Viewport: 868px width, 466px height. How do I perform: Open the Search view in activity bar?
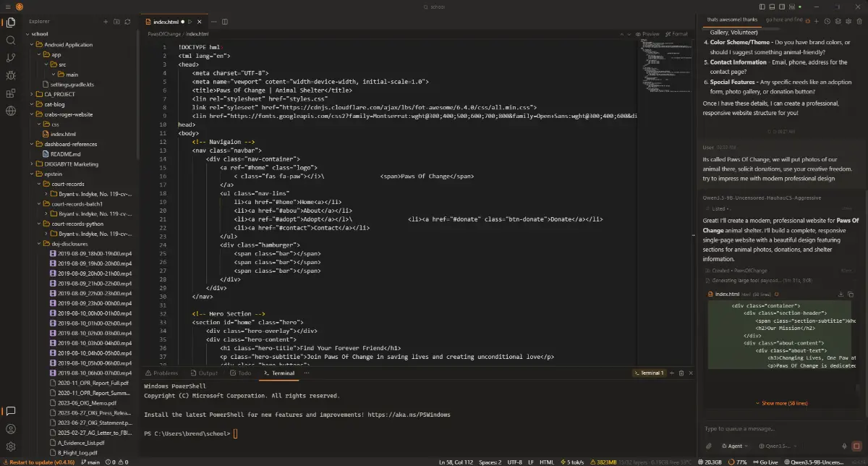(10, 41)
